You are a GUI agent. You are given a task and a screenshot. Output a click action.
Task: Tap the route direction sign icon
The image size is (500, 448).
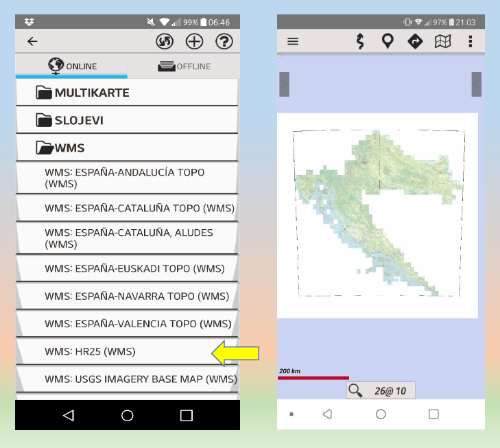tap(415, 41)
